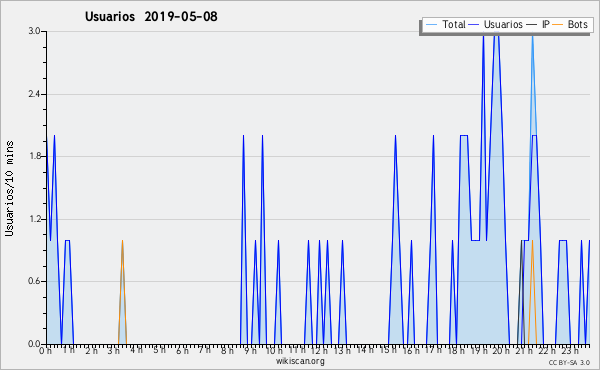Click the '15 h' x-axis label

coord(388,350)
